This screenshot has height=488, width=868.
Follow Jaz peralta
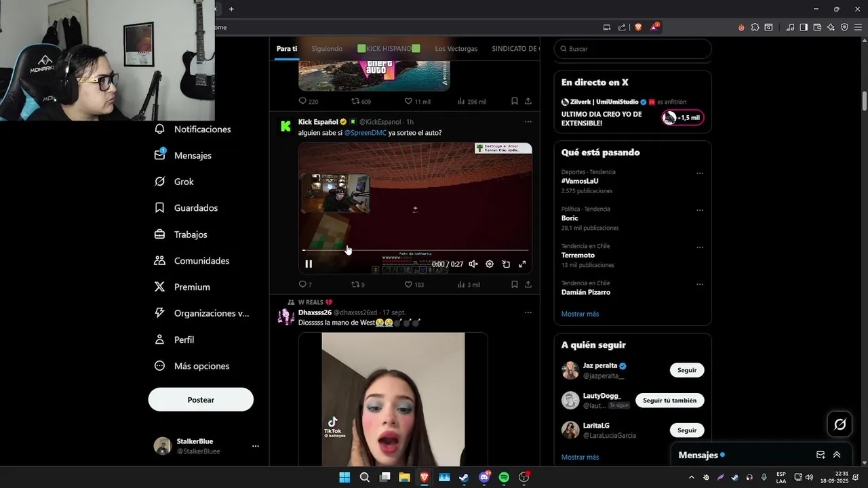pyautogui.click(x=687, y=370)
